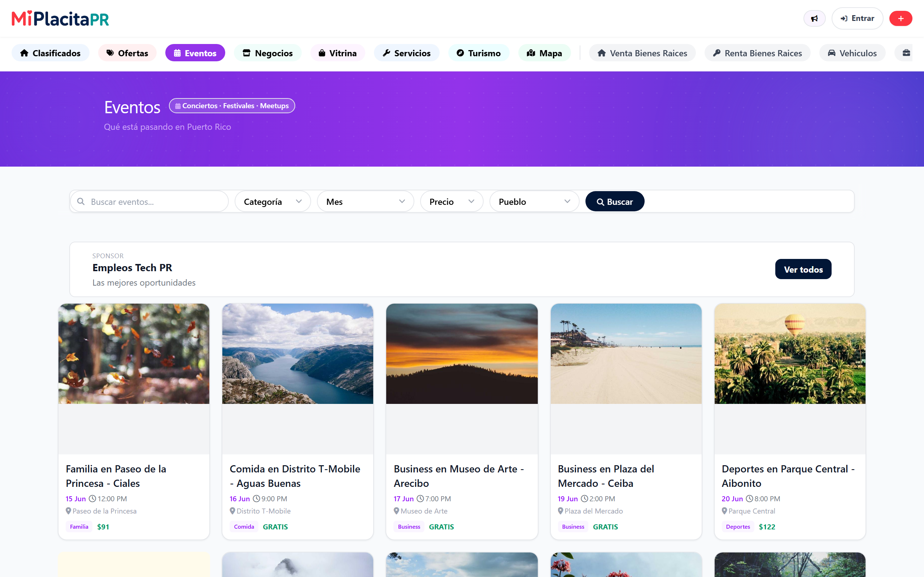The height and width of the screenshot is (577, 924).
Task: Open the Deportes en Parque Central thumbnail
Action: tap(790, 354)
